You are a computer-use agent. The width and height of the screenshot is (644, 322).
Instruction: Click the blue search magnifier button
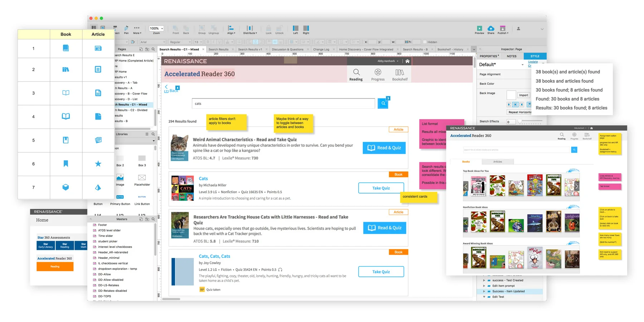pos(383,103)
